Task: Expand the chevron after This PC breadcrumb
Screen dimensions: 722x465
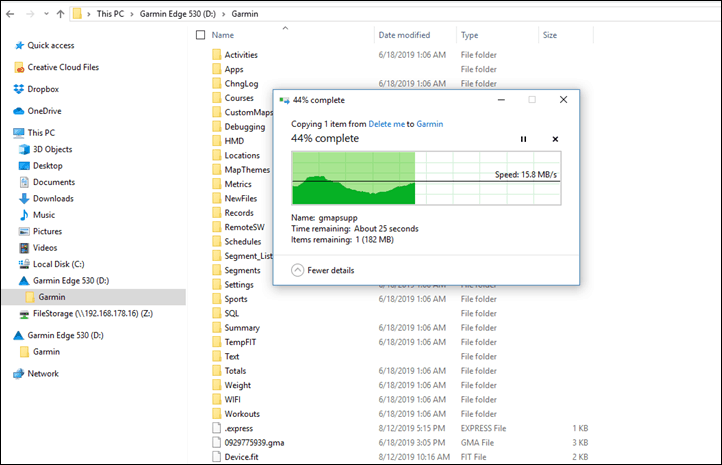Action: (x=132, y=14)
